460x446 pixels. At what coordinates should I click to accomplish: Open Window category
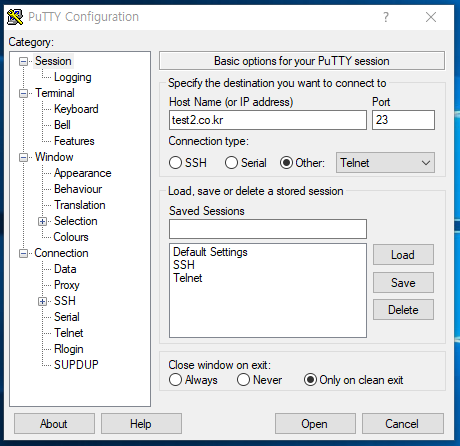click(x=54, y=157)
